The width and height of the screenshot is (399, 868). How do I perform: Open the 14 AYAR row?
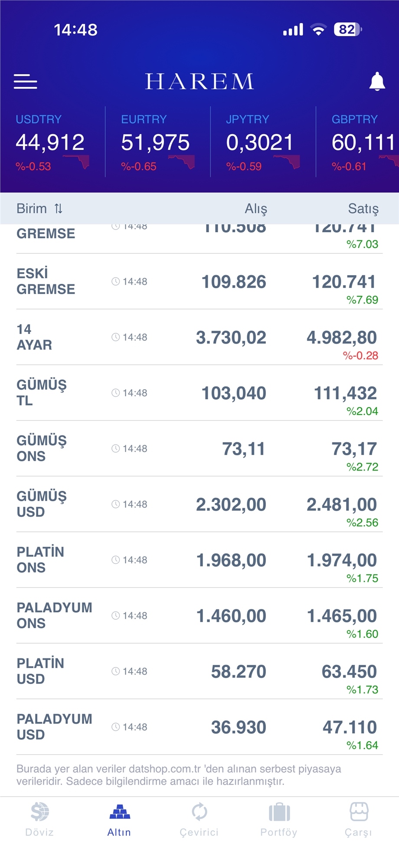199,337
